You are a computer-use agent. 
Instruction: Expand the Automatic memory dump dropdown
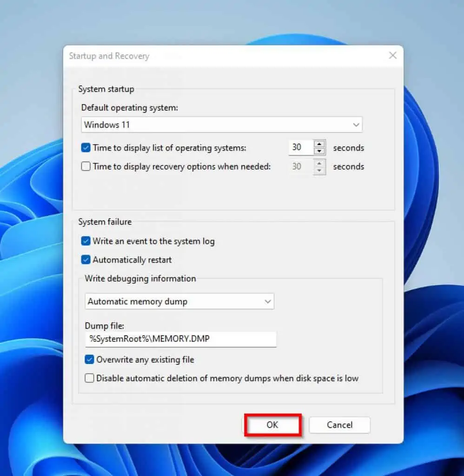point(179,301)
